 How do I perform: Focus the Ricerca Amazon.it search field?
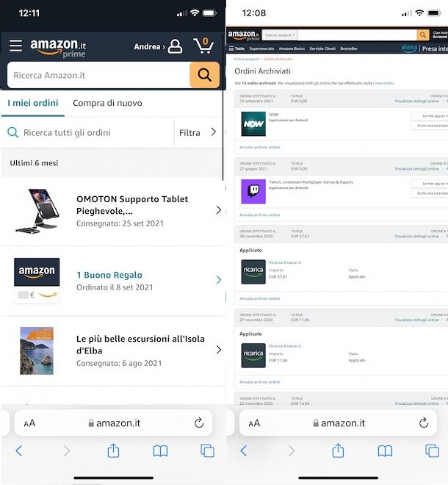98,75
